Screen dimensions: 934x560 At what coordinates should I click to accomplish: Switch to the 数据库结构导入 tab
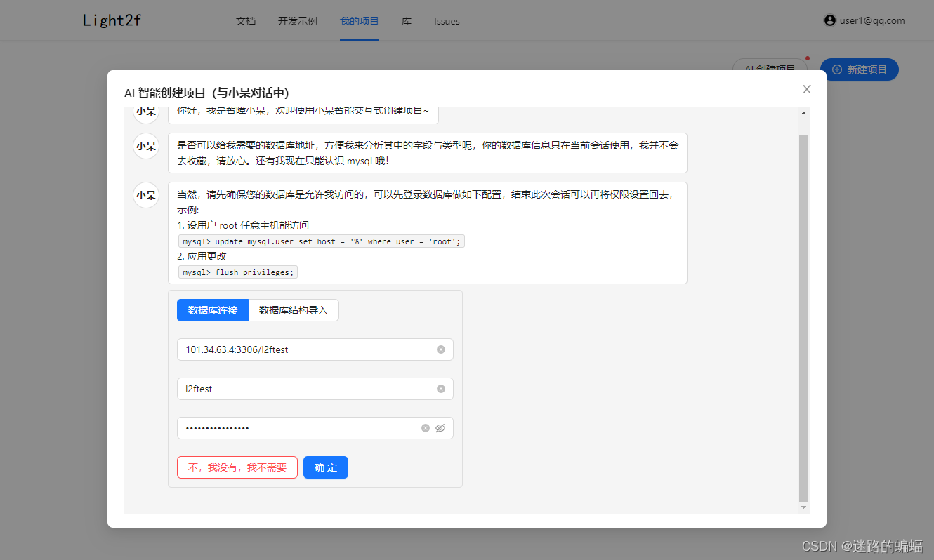[294, 309]
